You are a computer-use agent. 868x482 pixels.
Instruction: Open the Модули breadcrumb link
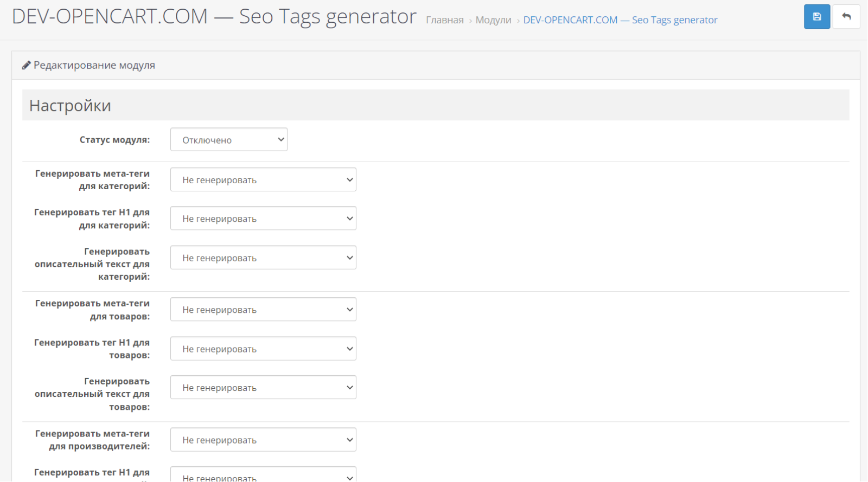[x=493, y=20]
